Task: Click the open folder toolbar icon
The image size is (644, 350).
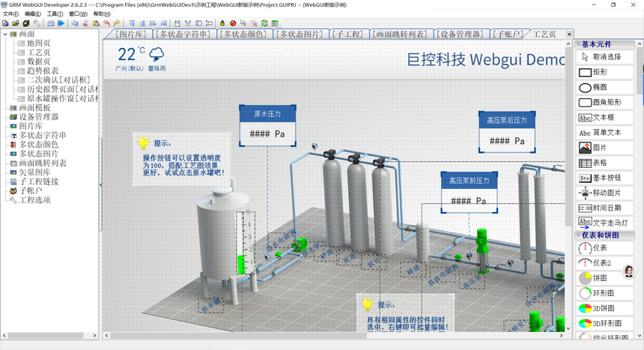Action: [x=16, y=24]
